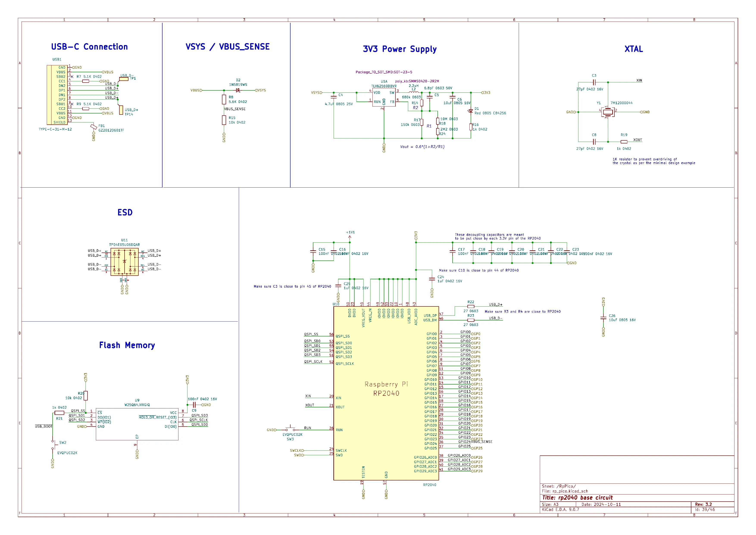Click the TP14 test point label
This screenshot has height=535, width=756.
pyautogui.click(x=129, y=115)
